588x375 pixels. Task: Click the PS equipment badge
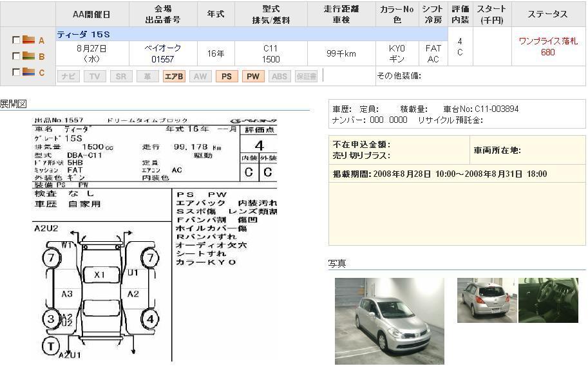[x=227, y=77]
